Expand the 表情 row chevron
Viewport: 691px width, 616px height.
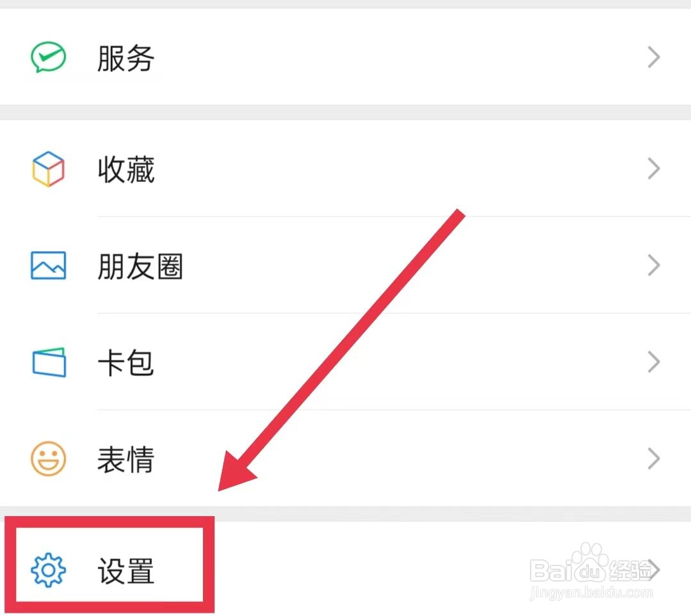[654, 458]
